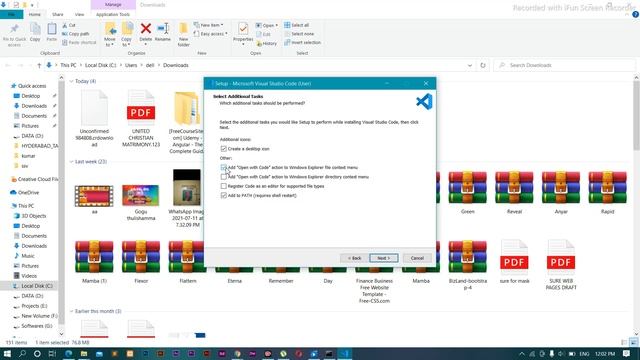The width and height of the screenshot is (640, 360).
Task: Open the Easy access dropdown
Action: (211, 34)
